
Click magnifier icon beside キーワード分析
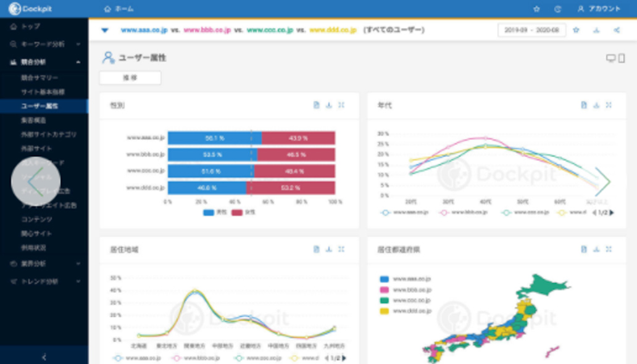click(14, 44)
